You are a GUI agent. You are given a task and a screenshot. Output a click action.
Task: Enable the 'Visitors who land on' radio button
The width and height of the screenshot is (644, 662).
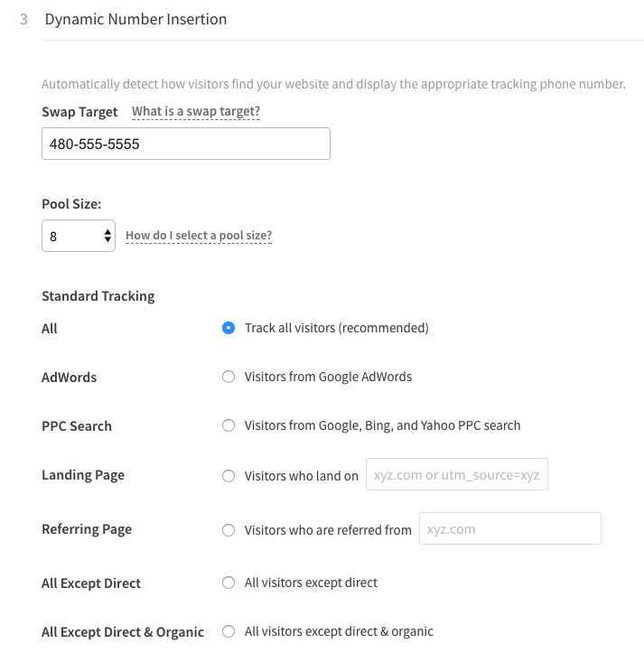[x=229, y=476]
